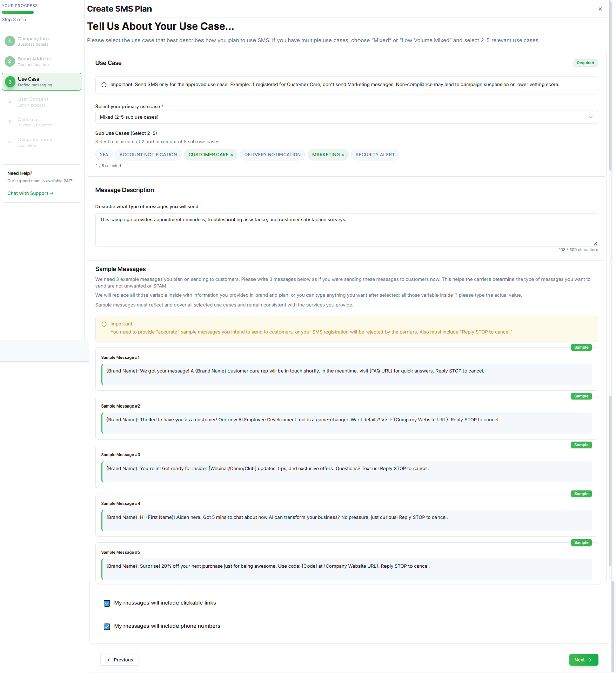
Task: Disable the phone numbers checkbox
Action: pyautogui.click(x=107, y=626)
